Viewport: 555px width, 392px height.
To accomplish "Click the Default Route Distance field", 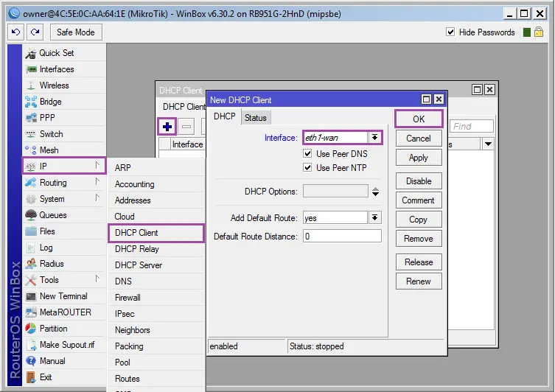I will [x=342, y=236].
